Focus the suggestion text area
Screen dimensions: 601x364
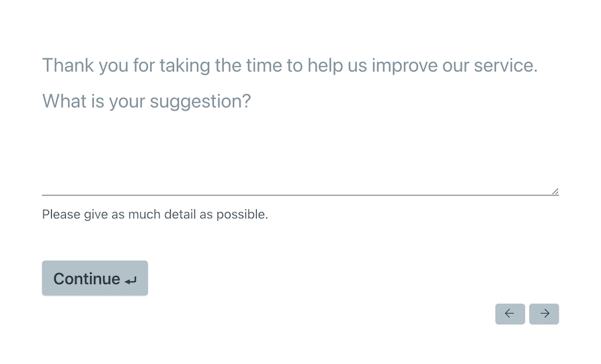(x=300, y=161)
